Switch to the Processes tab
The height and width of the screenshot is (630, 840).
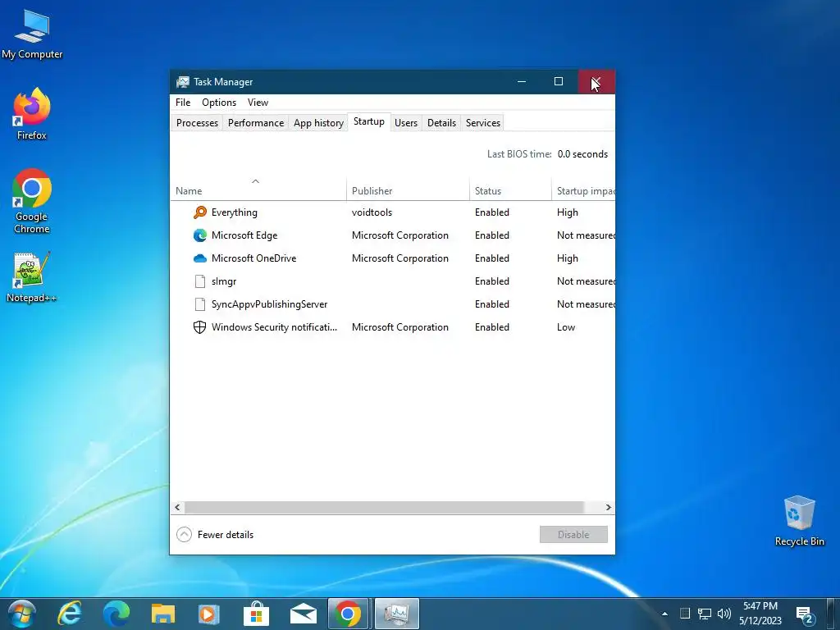tap(197, 123)
